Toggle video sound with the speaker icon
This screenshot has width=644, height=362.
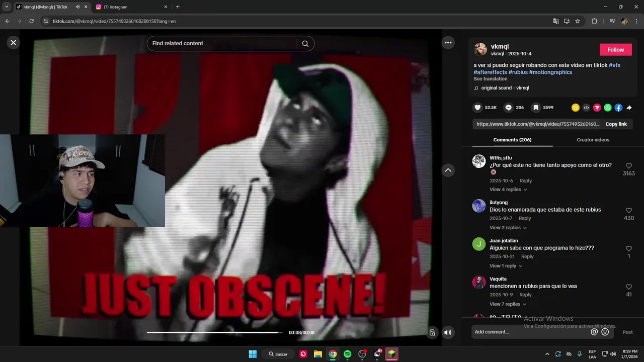click(448, 332)
